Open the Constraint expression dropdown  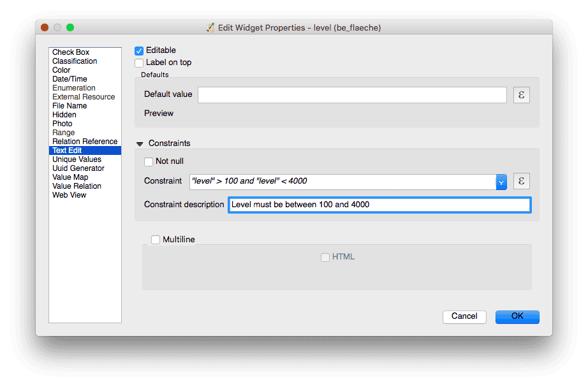click(x=501, y=182)
